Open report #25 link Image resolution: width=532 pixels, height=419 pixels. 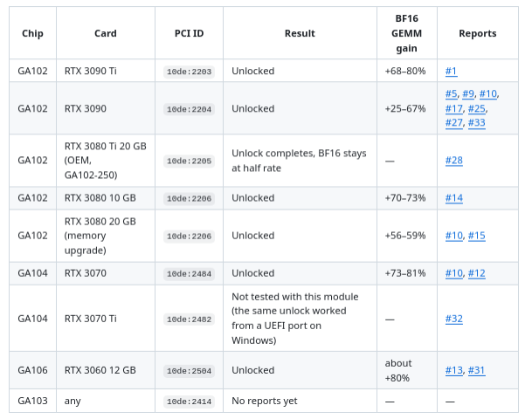point(476,108)
